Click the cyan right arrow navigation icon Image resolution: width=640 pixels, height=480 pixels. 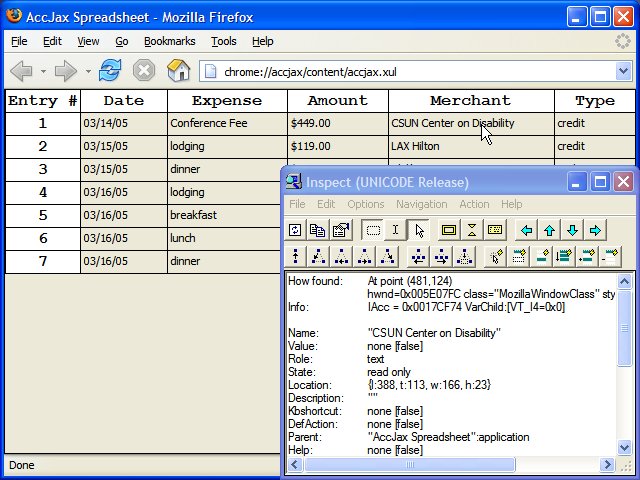[595, 230]
